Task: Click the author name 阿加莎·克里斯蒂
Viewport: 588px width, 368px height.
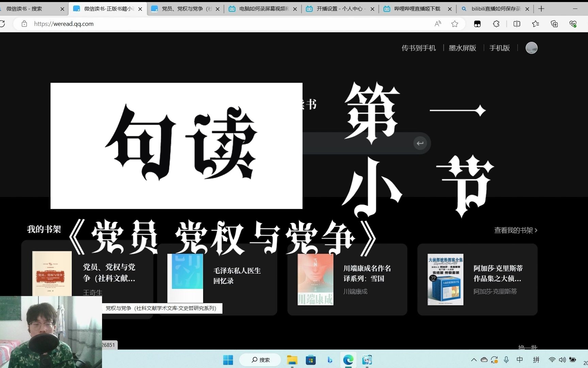Action: pyautogui.click(x=495, y=292)
